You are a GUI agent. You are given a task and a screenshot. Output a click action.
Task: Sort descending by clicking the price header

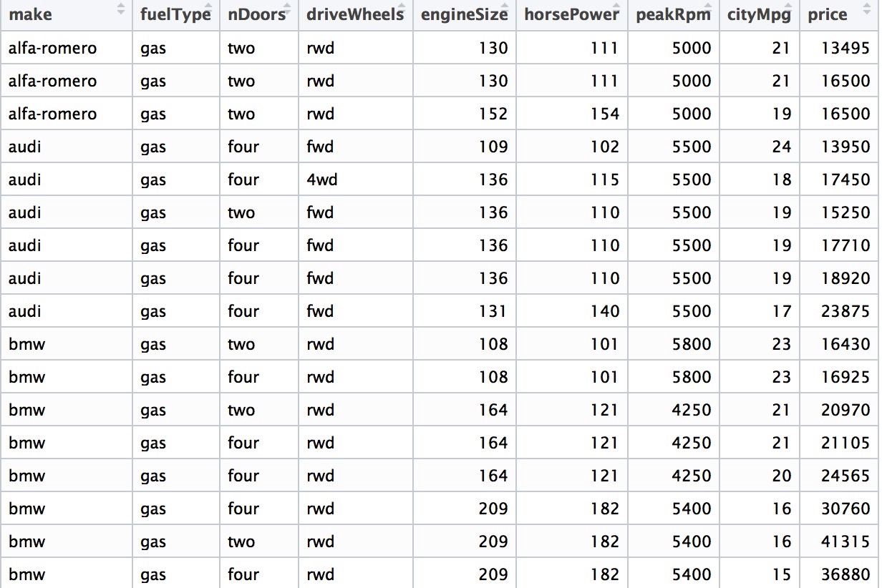pos(828,13)
